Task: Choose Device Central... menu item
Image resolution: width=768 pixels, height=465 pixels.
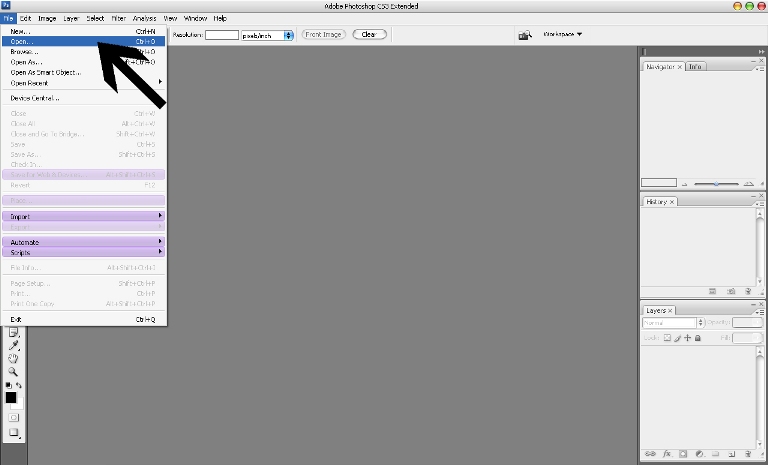Action: pyautogui.click(x=83, y=98)
